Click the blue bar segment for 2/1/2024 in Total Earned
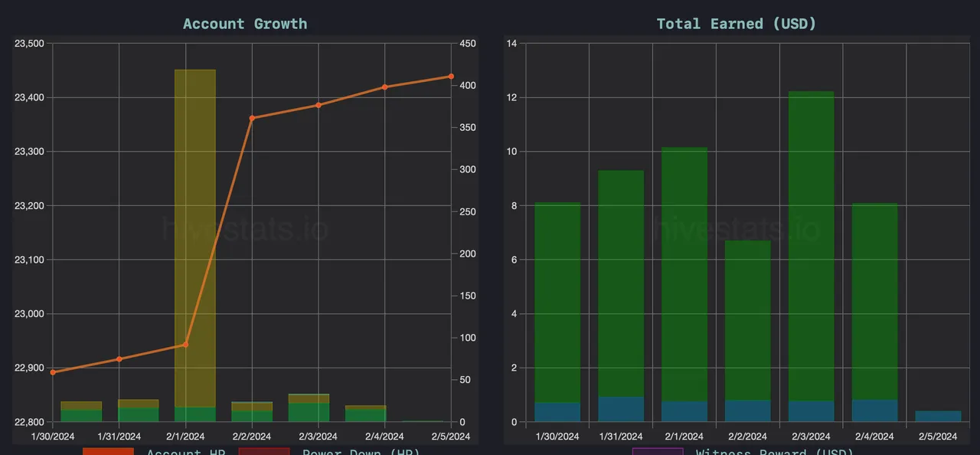The image size is (980, 455). [x=684, y=412]
